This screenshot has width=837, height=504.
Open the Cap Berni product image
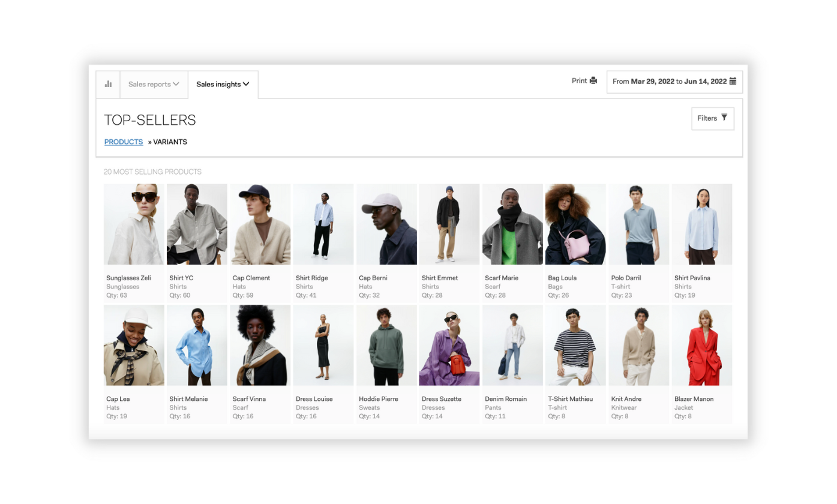pos(386,224)
